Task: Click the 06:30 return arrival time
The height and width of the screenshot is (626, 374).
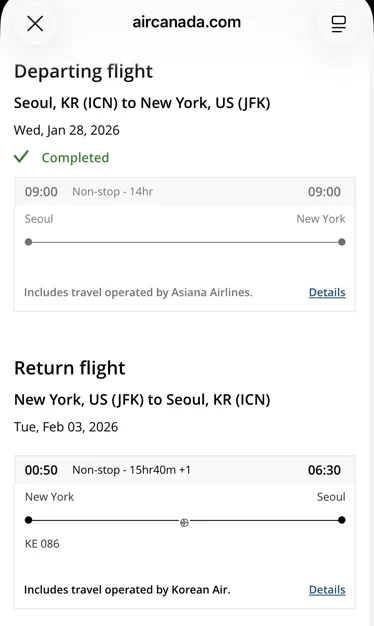Action: click(x=324, y=470)
